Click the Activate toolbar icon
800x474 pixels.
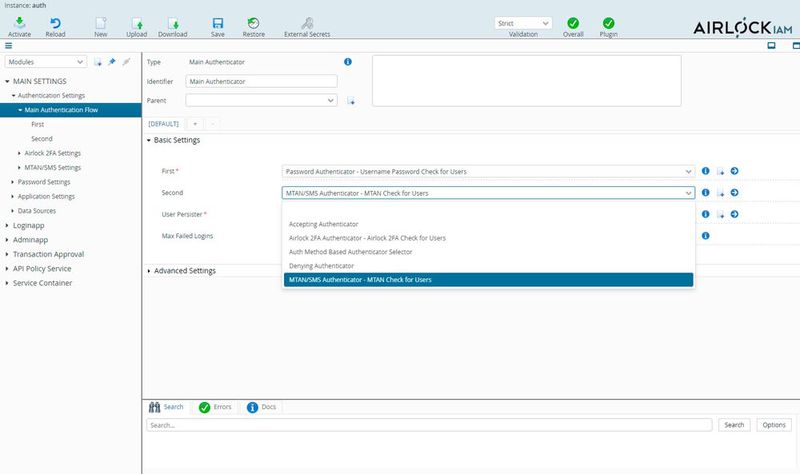coord(19,23)
